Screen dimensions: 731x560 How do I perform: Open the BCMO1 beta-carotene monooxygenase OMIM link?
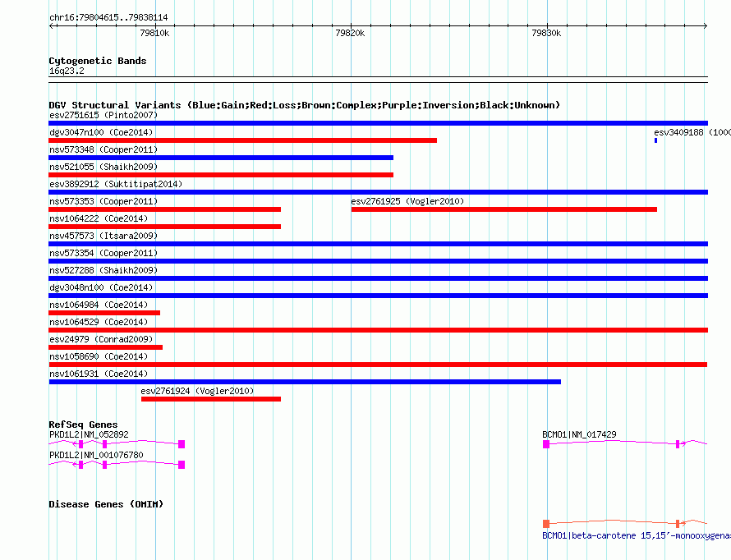[637, 535]
